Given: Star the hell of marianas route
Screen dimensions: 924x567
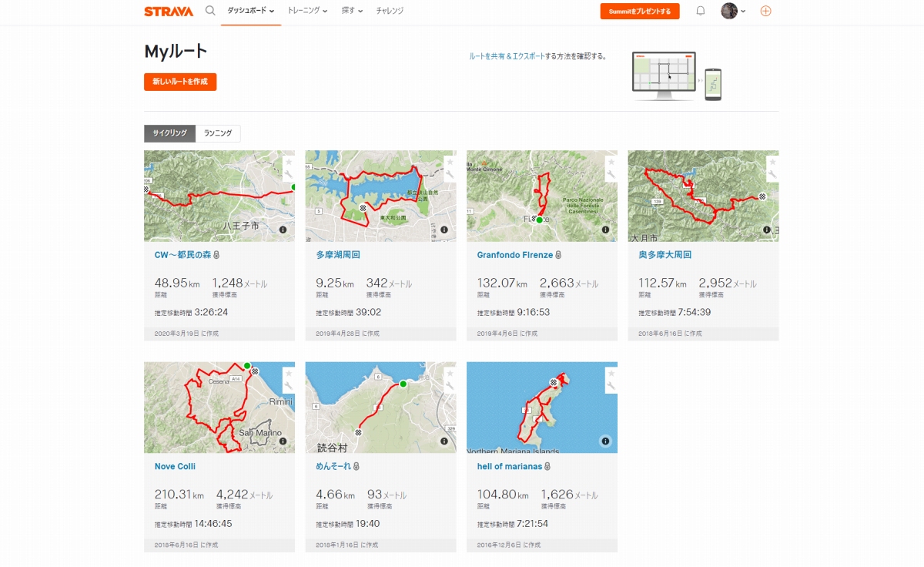Looking at the screenshot, I should point(611,374).
